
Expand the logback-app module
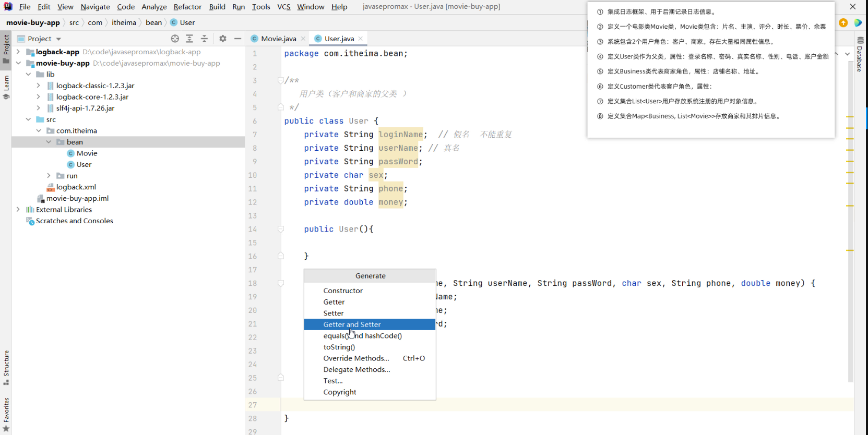18,52
